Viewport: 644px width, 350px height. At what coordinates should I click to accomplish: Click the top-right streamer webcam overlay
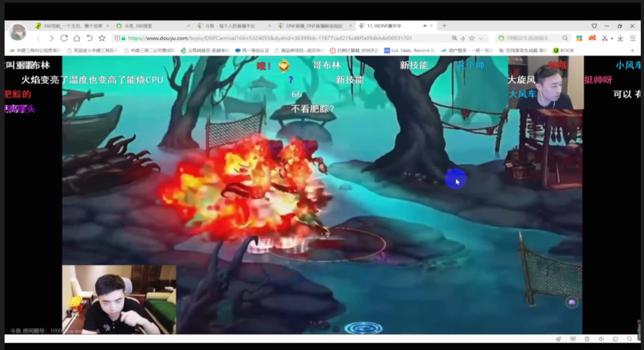click(546, 83)
